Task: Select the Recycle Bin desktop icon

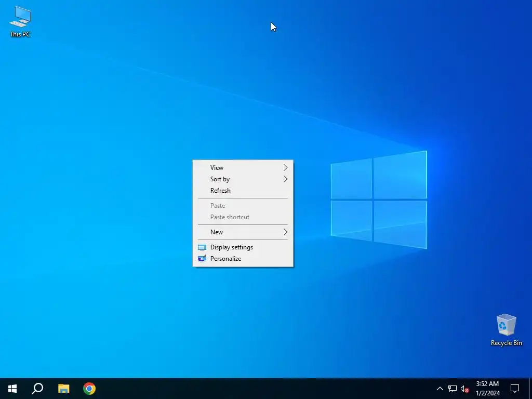Action: [506, 330]
